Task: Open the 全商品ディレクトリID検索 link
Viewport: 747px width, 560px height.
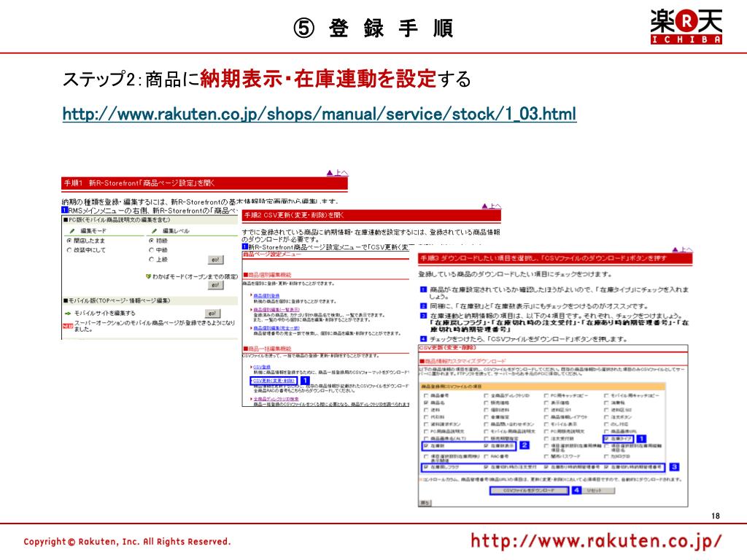Action: click(x=276, y=399)
